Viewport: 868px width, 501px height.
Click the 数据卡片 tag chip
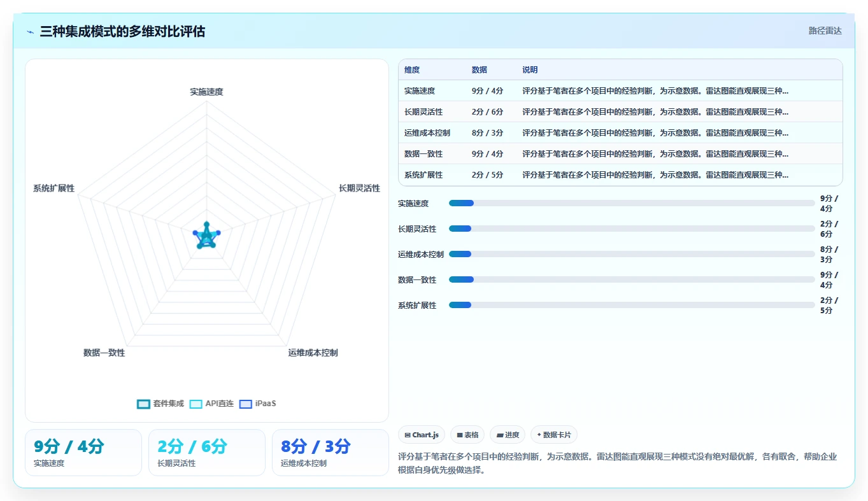554,435
